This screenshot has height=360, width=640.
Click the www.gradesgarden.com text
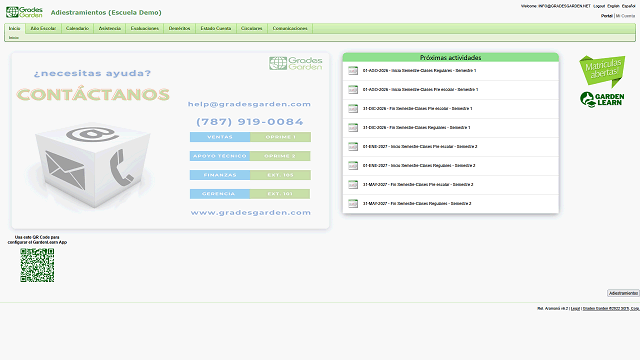(251, 213)
